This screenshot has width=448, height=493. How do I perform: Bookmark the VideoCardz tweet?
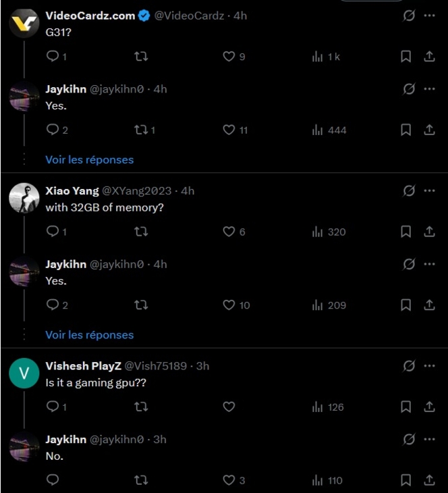coord(405,57)
